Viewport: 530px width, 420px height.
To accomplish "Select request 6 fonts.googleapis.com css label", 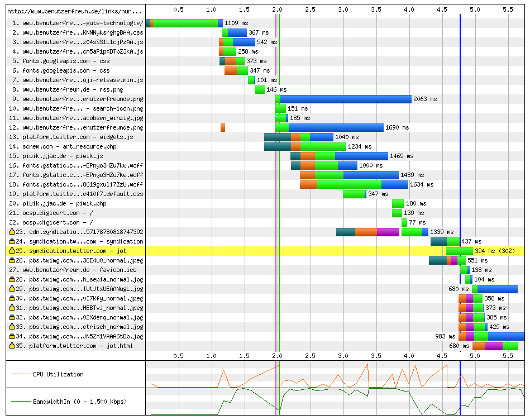I will pyautogui.click(x=61, y=70).
